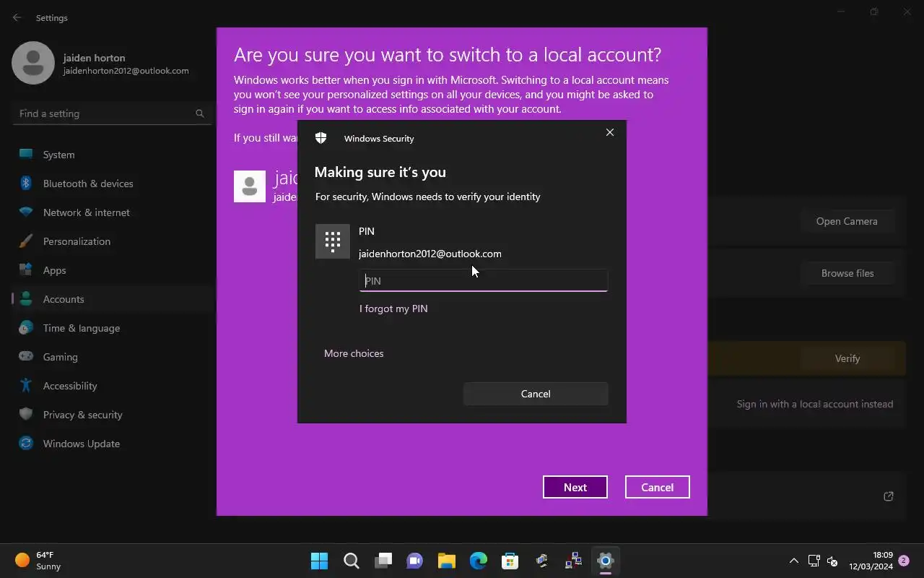924x578 pixels.
Task: Open Chat app on taskbar
Action: (414, 561)
